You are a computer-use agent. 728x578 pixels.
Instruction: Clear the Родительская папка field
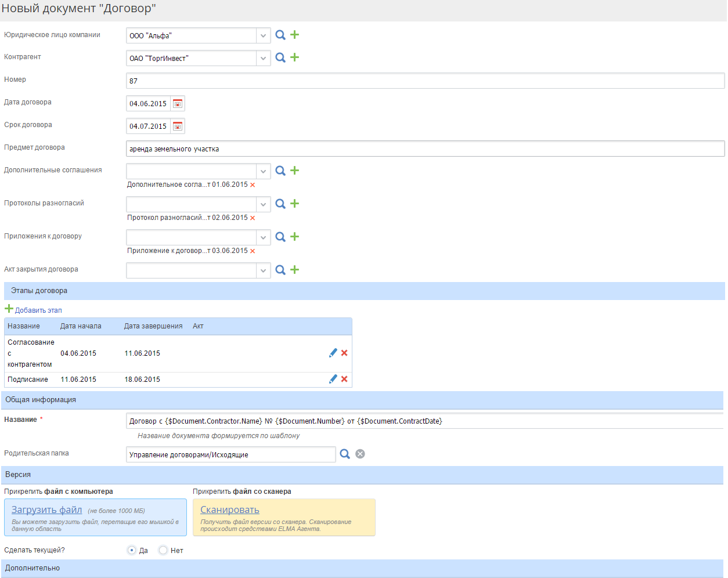coord(360,454)
